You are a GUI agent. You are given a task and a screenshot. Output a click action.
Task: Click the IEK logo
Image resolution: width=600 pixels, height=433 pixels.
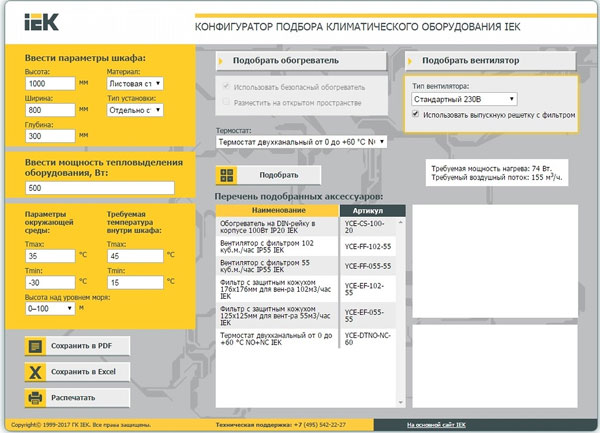tap(41, 22)
